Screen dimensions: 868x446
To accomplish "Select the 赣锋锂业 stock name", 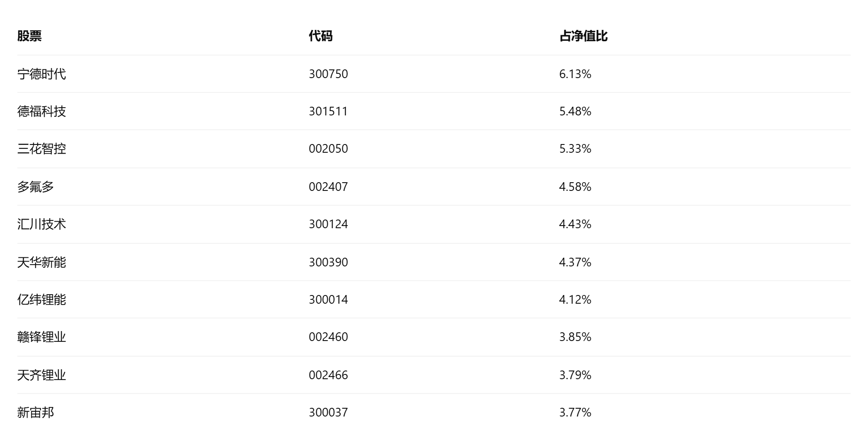I will click(42, 337).
